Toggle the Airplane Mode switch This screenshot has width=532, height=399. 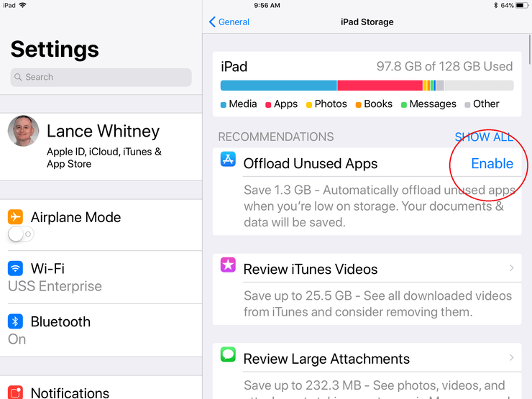[x=21, y=234]
